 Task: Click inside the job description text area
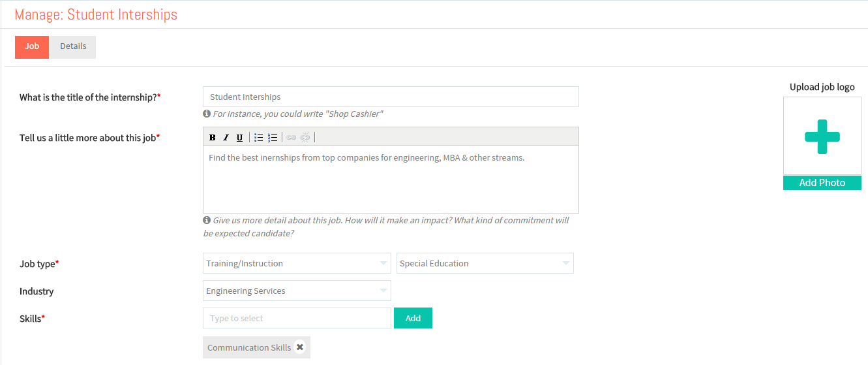391,179
